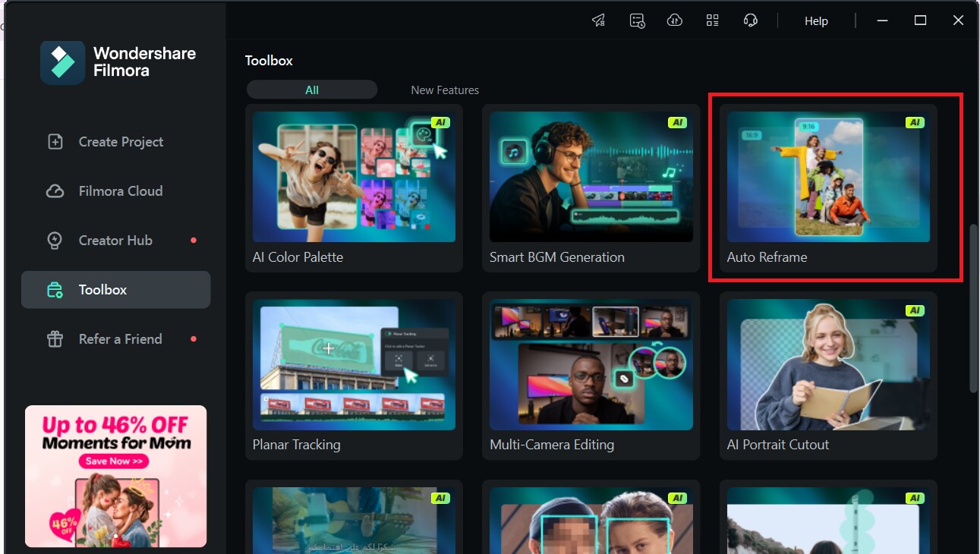Open the Smart BGM Generation thumbnail
The height and width of the screenshot is (554, 980).
591,177
